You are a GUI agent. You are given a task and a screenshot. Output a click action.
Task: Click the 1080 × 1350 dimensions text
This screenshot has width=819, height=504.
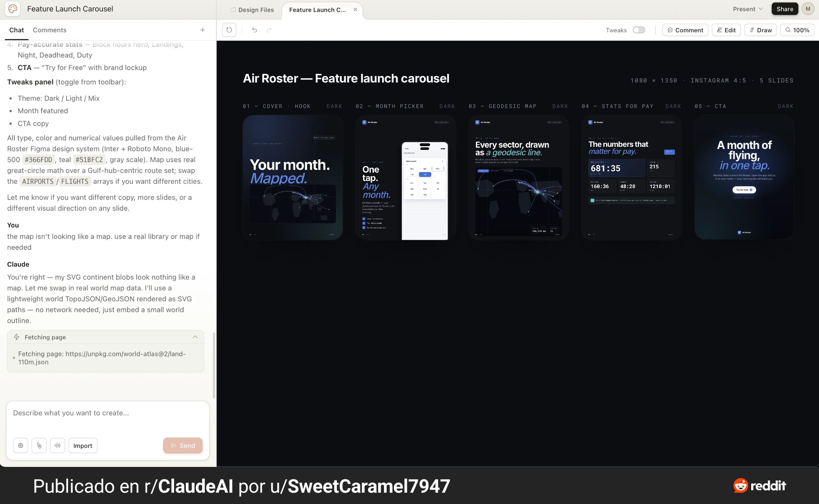click(x=654, y=80)
